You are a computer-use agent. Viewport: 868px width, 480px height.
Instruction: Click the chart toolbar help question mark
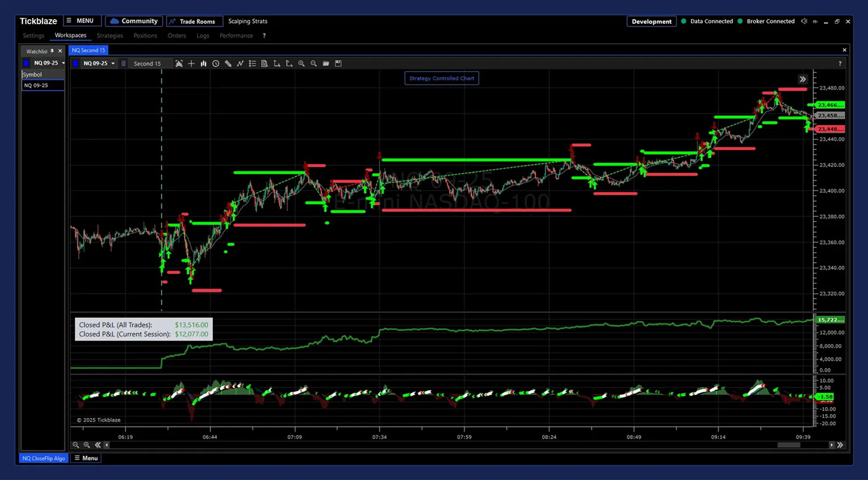840,64
